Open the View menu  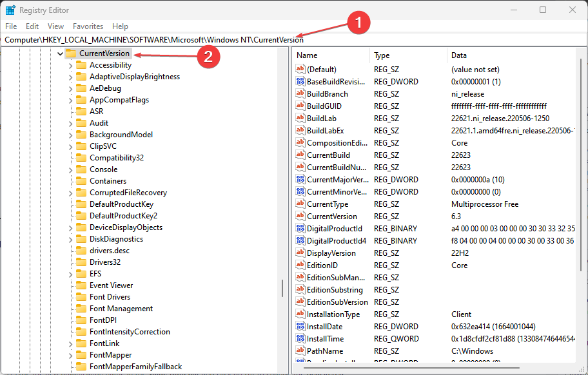tap(55, 26)
